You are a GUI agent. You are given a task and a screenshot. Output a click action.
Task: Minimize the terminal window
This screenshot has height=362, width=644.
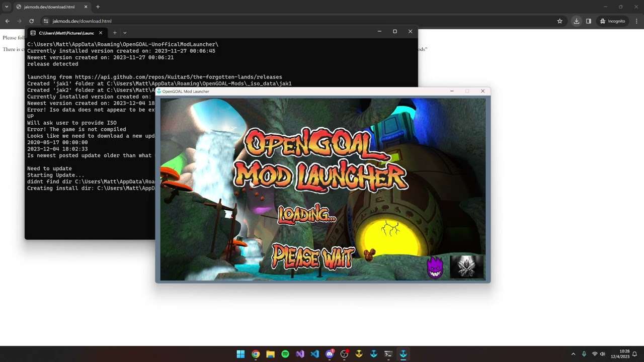pyautogui.click(x=379, y=31)
